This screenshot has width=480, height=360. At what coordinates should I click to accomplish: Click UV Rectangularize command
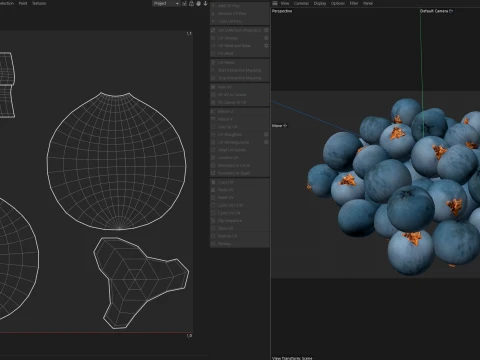click(237, 142)
